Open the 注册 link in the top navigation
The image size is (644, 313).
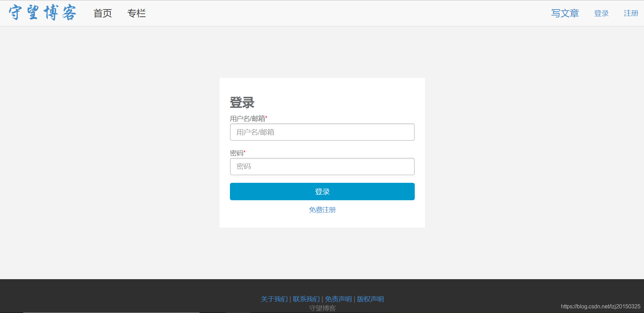pyautogui.click(x=631, y=13)
